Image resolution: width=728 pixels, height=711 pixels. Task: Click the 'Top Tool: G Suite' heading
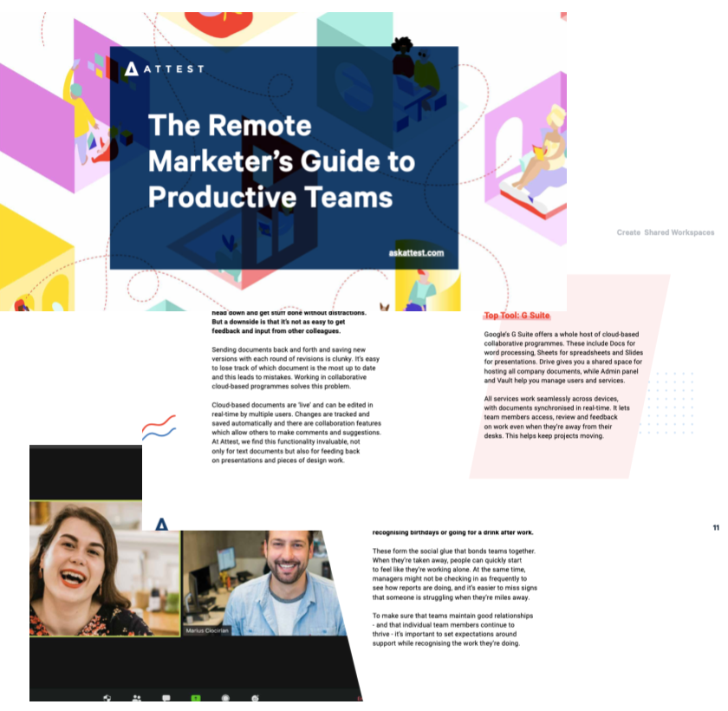[x=517, y=316]
